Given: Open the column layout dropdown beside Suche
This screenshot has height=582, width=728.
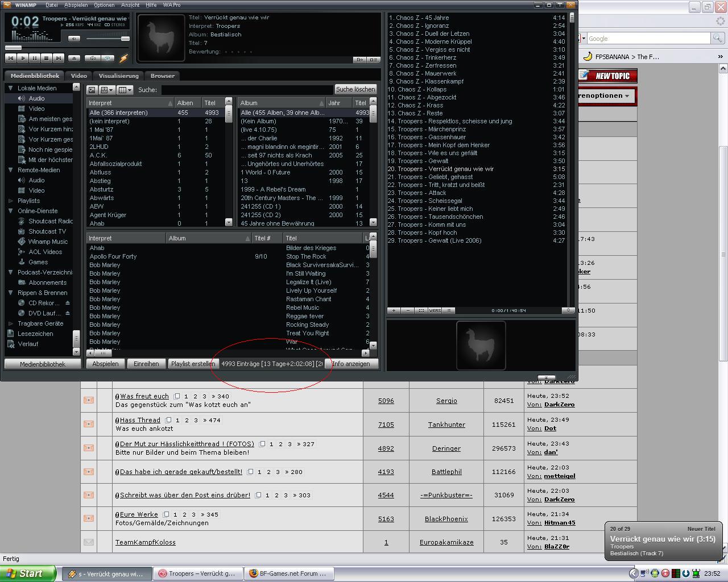Looking at the screenshot, I should pos(125,90).
